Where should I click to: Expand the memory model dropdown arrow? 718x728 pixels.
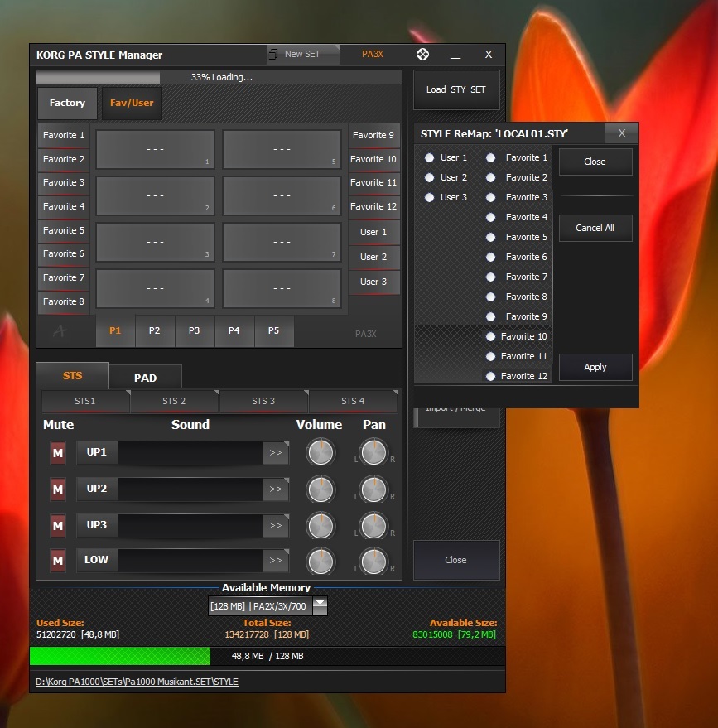click(x=320, y=606)
